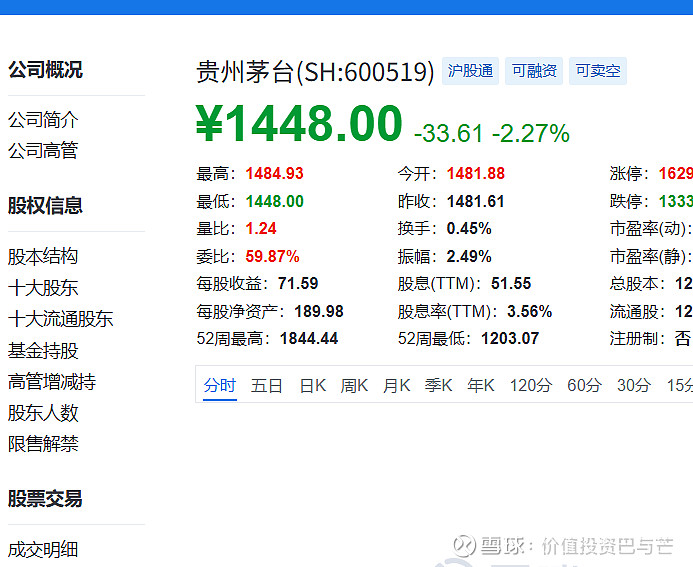Switch to 年K chart tab

click(x=481, y=385)
